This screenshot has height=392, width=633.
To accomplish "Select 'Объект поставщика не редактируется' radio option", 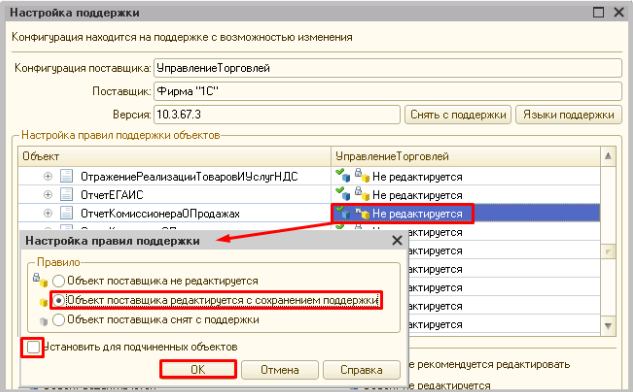I will [x=59, y=281].
